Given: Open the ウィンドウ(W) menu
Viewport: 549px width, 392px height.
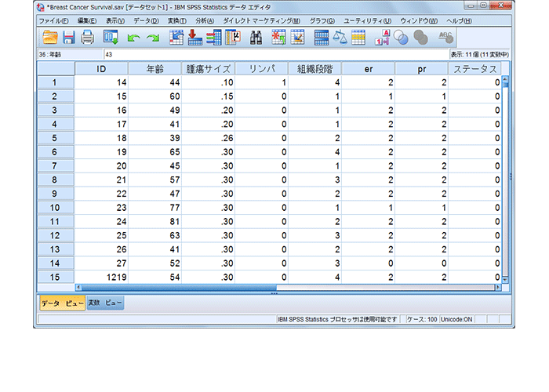Looking at the screenshot, I should (419, 21).
